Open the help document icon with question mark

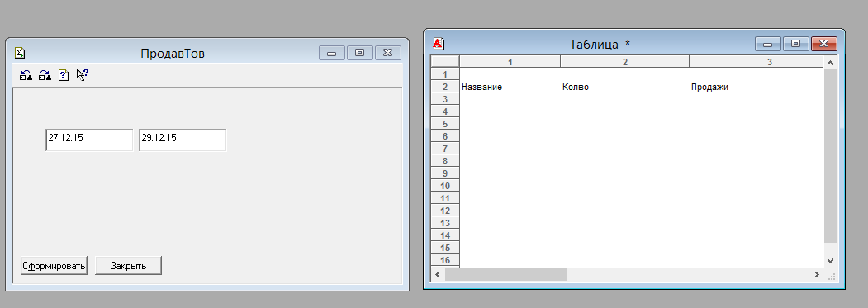point(64,75)
